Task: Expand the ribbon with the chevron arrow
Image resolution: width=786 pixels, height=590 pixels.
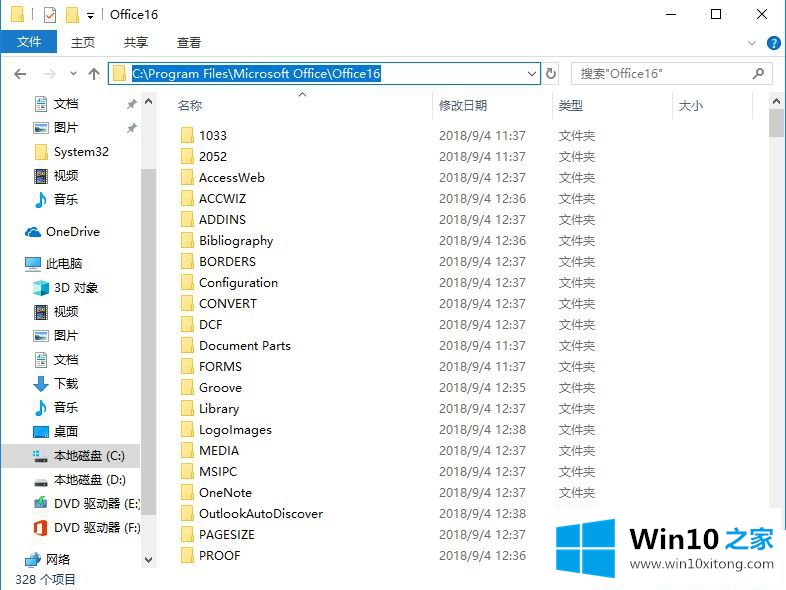Action: click(751, 43)
